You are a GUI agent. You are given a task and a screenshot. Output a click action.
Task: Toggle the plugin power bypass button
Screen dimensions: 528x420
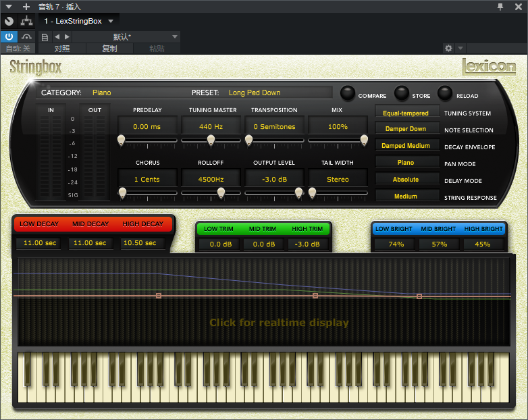coord(9,36)
